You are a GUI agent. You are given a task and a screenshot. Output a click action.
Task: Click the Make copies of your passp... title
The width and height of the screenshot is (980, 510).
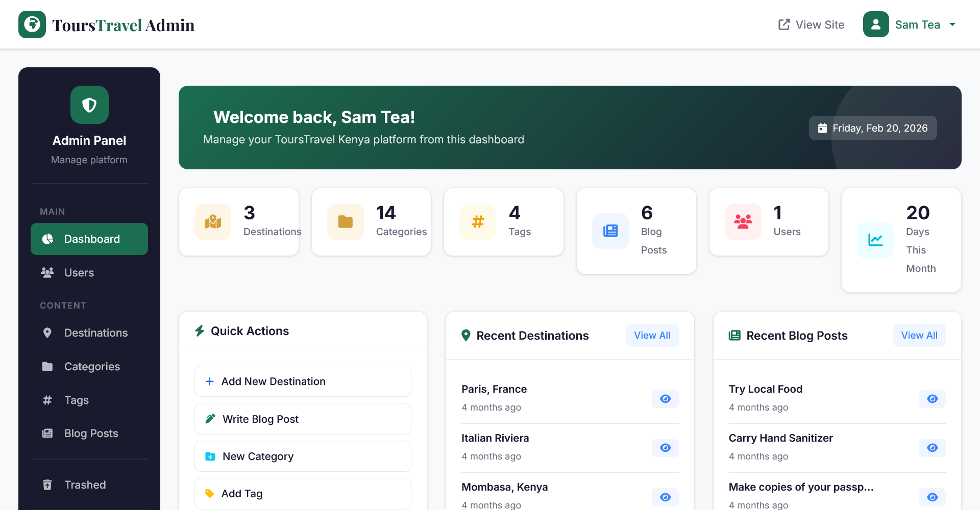point(801,487)
